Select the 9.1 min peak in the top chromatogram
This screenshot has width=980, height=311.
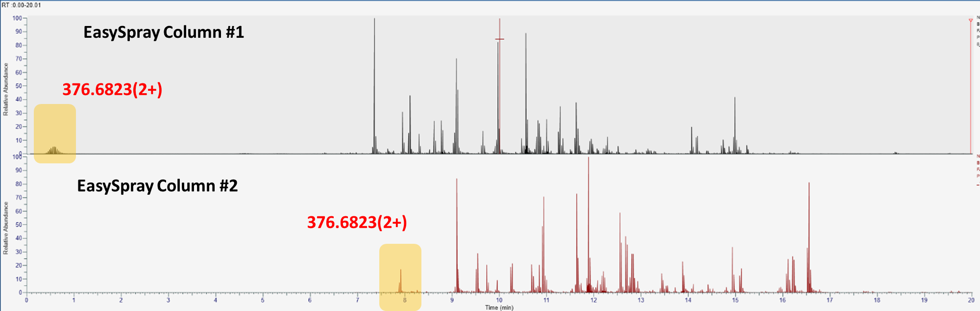point(456,106)
